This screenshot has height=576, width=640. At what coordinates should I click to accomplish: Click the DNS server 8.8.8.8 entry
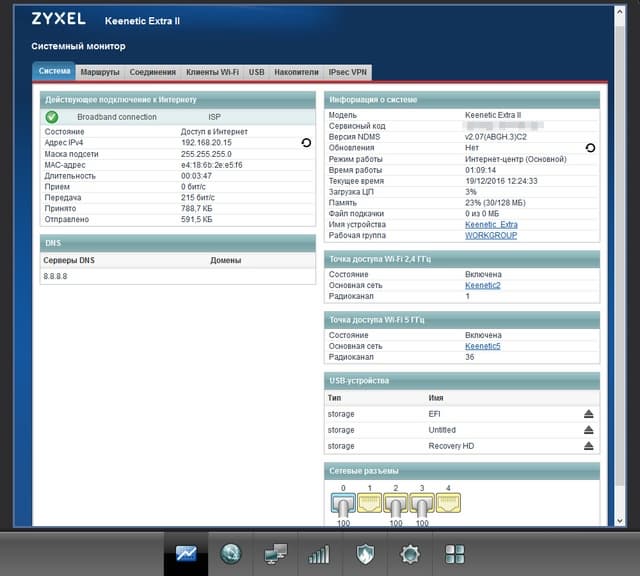pyautogui.click(x=56, y=276)
